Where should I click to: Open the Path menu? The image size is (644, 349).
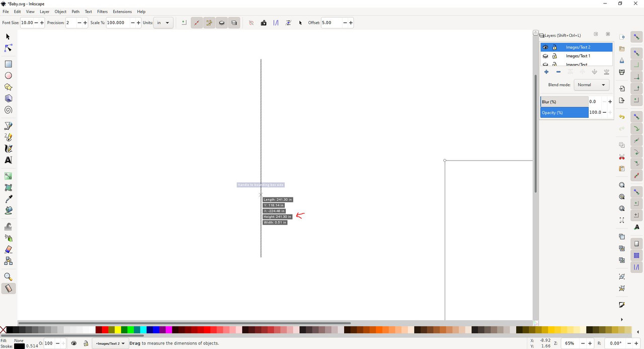click(x=75, y=12)
